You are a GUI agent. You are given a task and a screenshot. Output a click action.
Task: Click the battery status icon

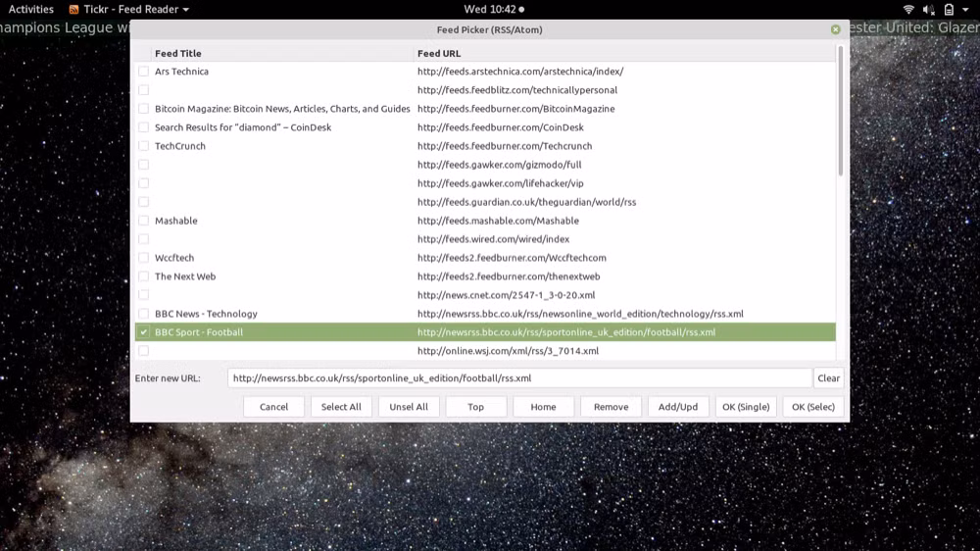coord(949,10)
